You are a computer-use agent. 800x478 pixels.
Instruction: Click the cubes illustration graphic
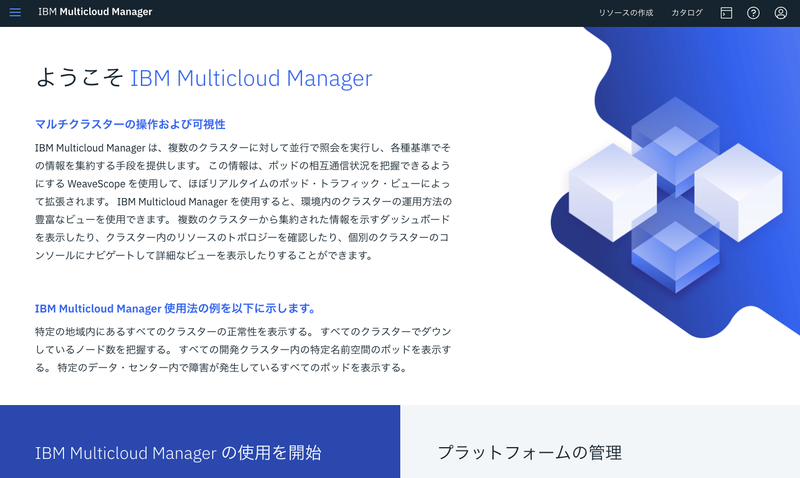pos(676,195)
